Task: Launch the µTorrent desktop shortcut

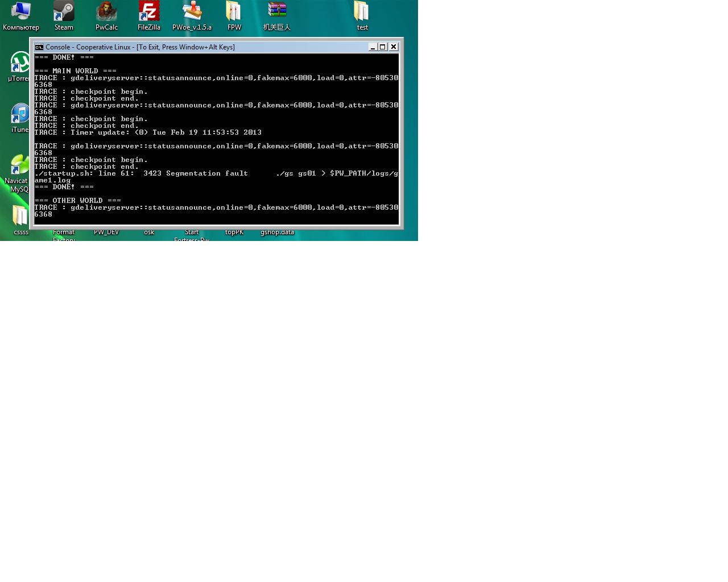Action: (19, 66)
